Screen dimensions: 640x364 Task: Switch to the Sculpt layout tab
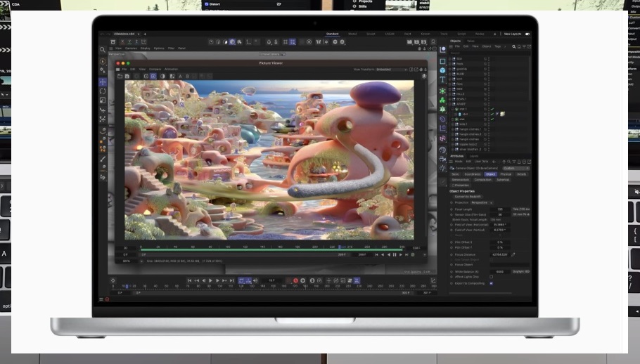click(x=371, y=34)
